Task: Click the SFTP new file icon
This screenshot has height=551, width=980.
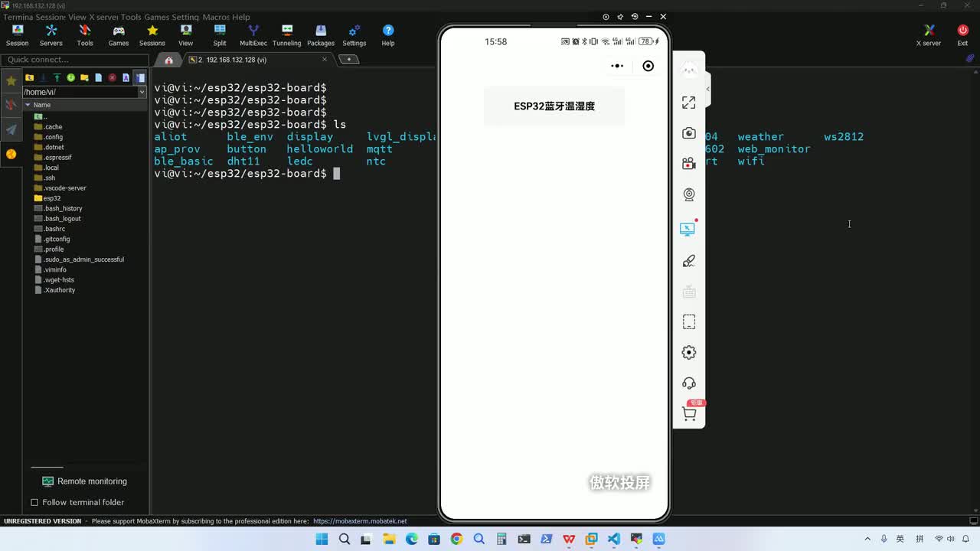Action: coord(98,77)
